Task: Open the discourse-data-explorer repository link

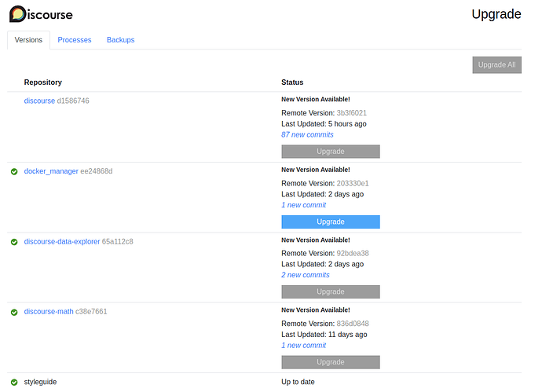Action: click(62, 241)
